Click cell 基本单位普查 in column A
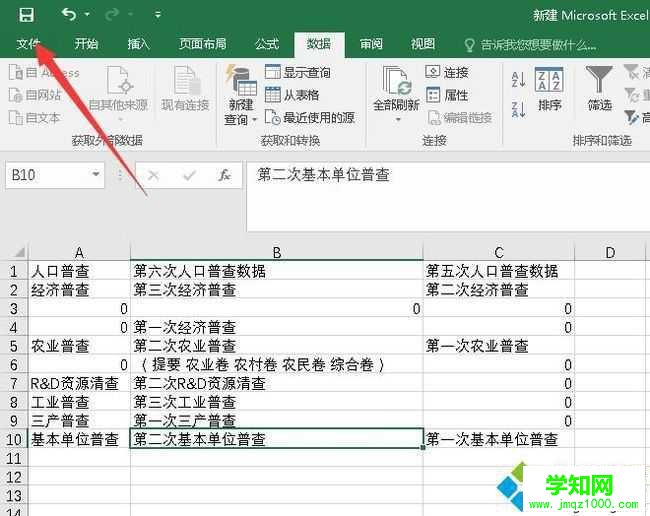This screenshot has width=650, height=516. 79,439
